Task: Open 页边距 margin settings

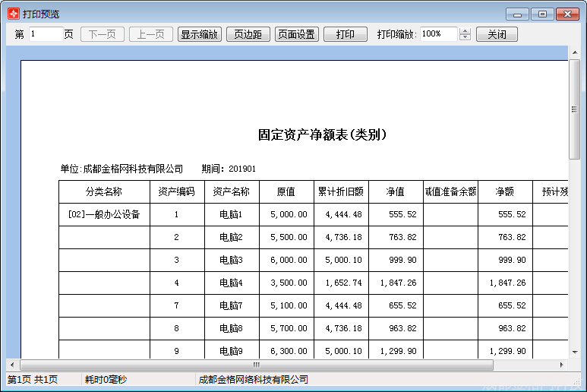Action: click(x=248, y=34)
